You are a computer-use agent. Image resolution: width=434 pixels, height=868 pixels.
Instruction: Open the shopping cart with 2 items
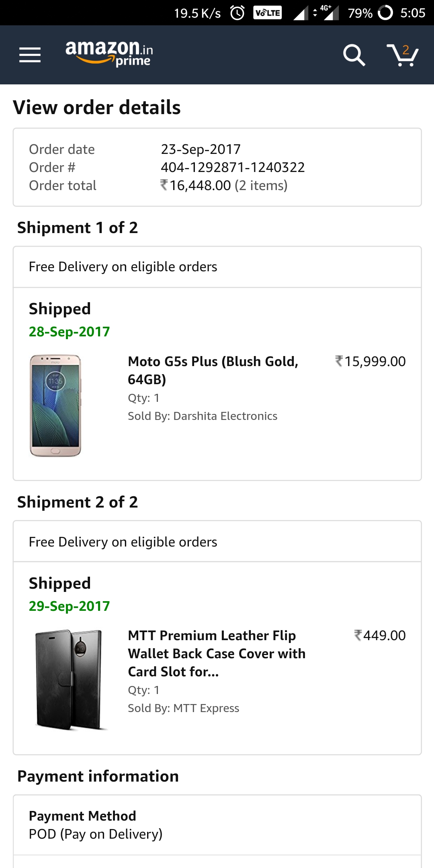(x=402, y=55)
